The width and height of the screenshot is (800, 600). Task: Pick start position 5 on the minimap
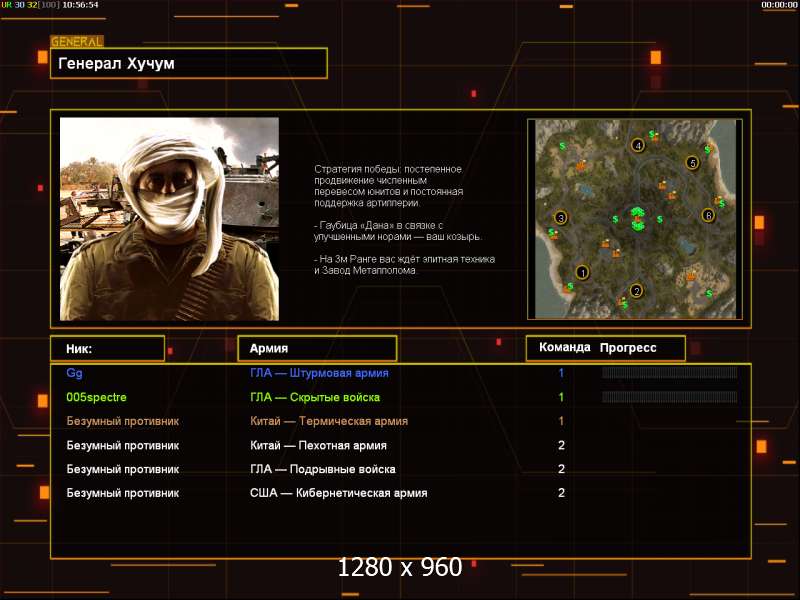[x=691, y=162]
